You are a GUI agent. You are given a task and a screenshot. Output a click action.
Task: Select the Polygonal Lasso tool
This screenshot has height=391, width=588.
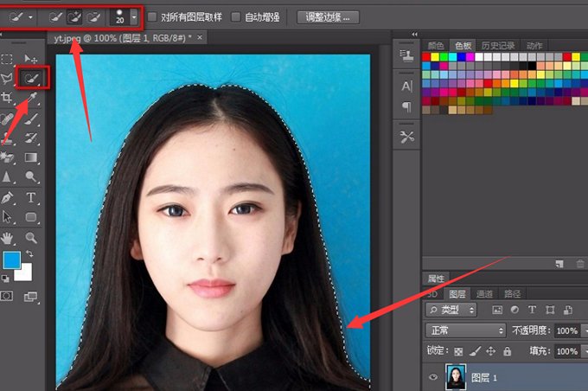(7, 79)
